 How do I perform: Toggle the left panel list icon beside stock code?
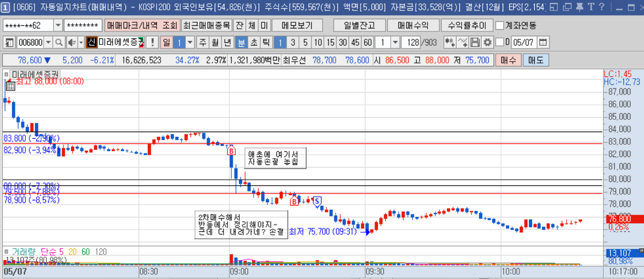(x=10, y=42)
